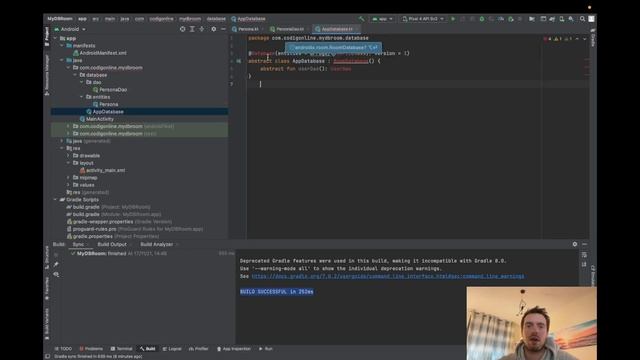Screen dimensions: 640x360
Task: Click the codigonline breadcrumb segment
Action: coord(161,19)
